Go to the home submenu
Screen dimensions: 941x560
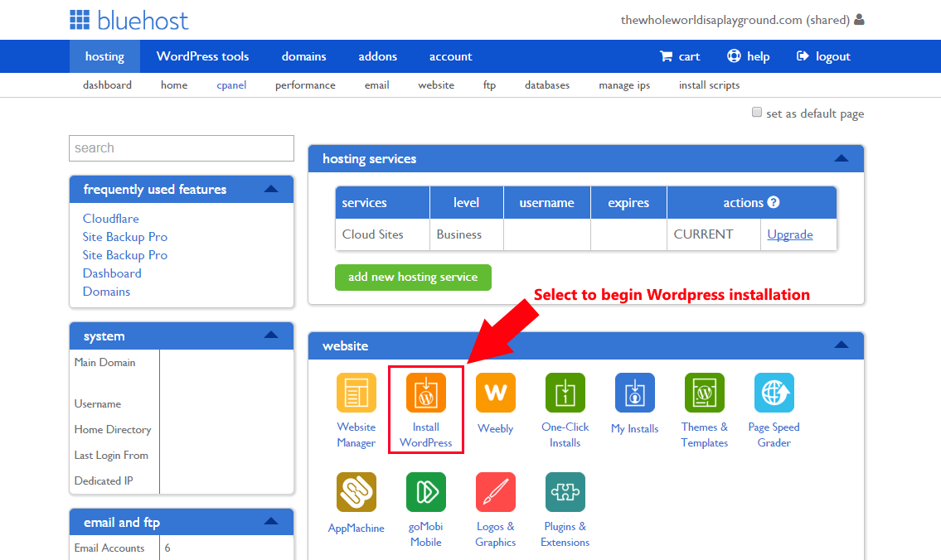click(x=174, y=85)
